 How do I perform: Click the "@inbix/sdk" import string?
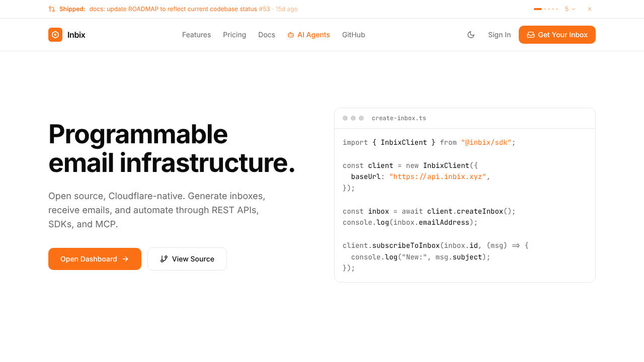pyautogui.click(x=486, y=142)
